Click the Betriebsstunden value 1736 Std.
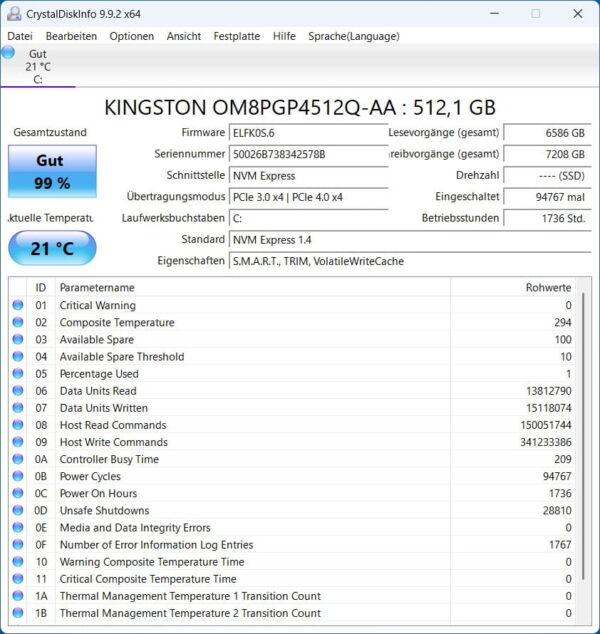The width and height of the screenshot is (600, 634). pyautogui.click(x=547, y=219)
